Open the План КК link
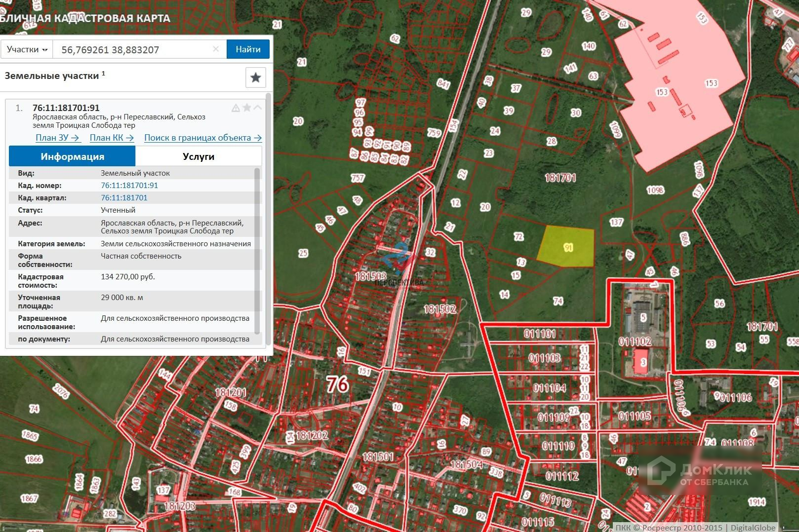799x532 pixels. (x=112, y=138)
